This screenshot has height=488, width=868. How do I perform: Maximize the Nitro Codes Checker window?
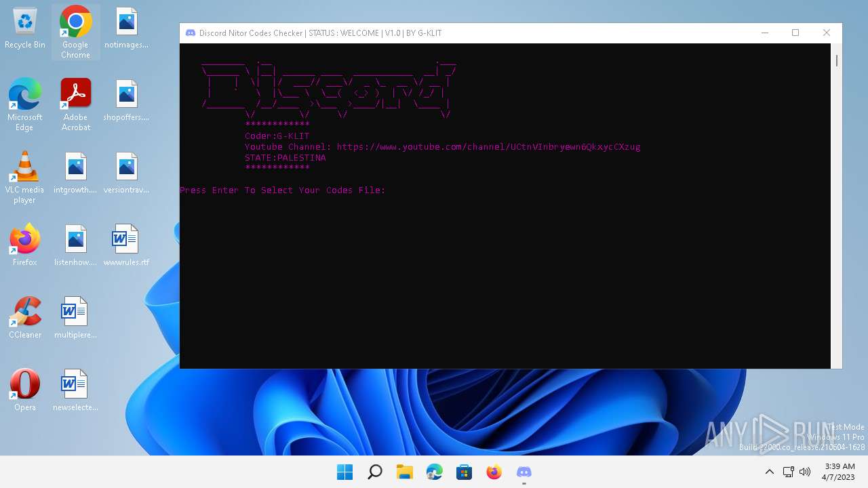pyautogui.click(x=795, y=33)
